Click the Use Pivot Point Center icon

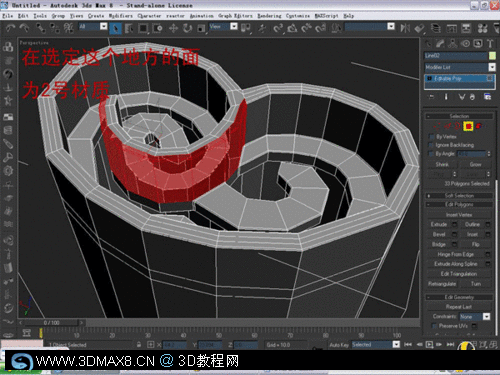pos(246,28)
